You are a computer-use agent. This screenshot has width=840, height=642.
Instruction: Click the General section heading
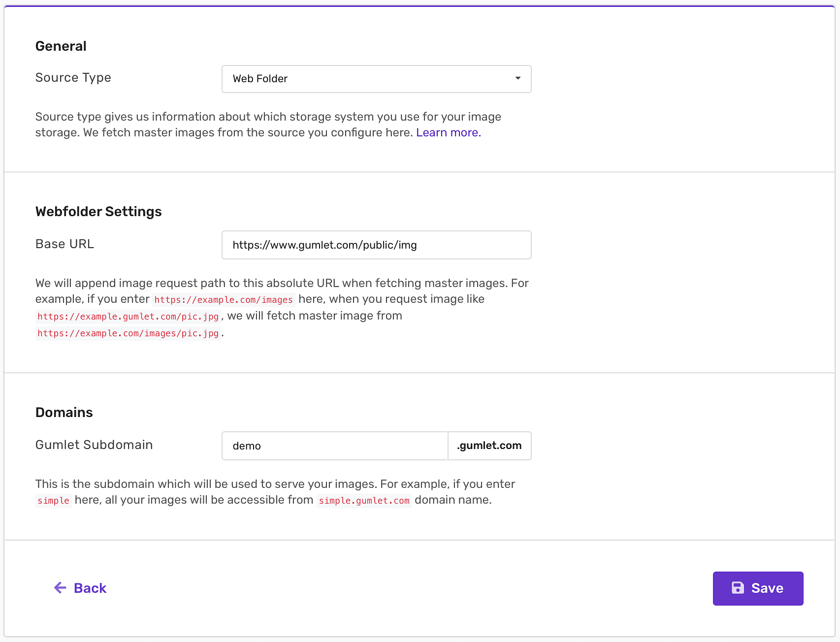click(x=61, y=46)
